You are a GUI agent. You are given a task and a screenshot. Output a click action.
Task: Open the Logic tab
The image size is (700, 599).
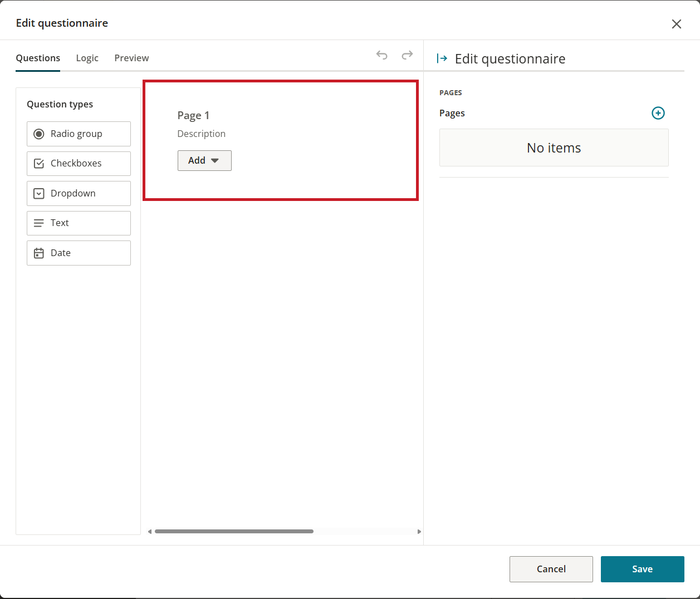[x=87, y=58]
